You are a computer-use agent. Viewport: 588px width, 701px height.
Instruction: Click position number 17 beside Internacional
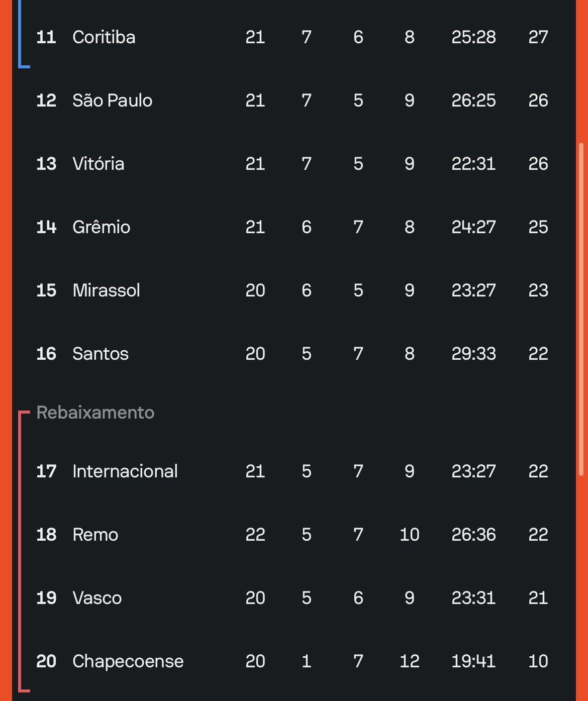point(46,471)
